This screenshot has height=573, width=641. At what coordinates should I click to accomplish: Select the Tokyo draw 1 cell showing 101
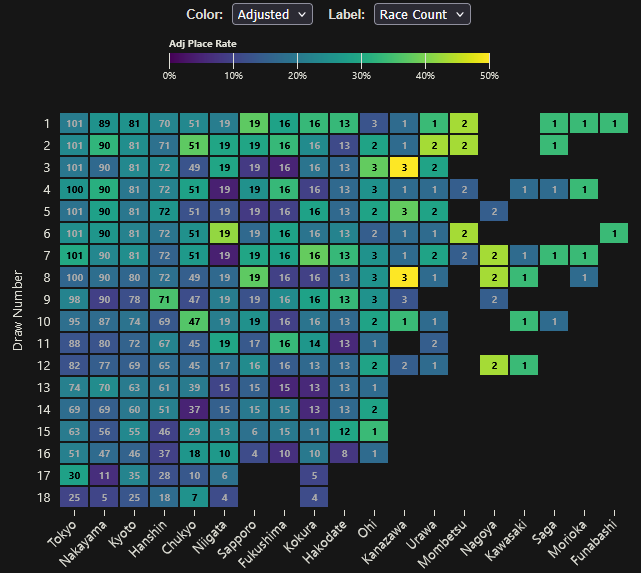point(74,123)
